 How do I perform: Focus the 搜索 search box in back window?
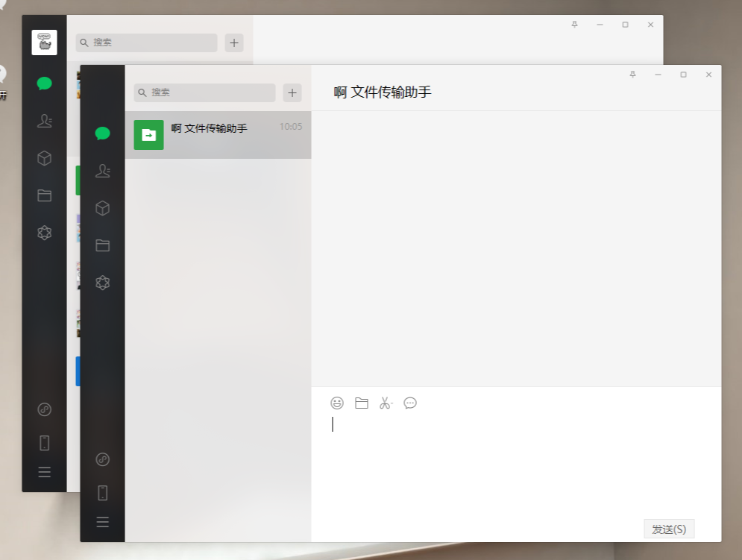[x=147, y=43]
